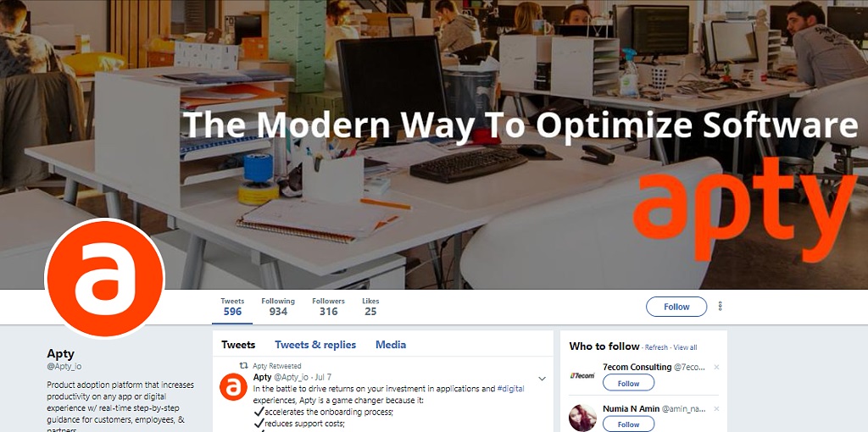Open the 25 Likes count
Screen dimensions: 868x432
(x=370, y=307)
